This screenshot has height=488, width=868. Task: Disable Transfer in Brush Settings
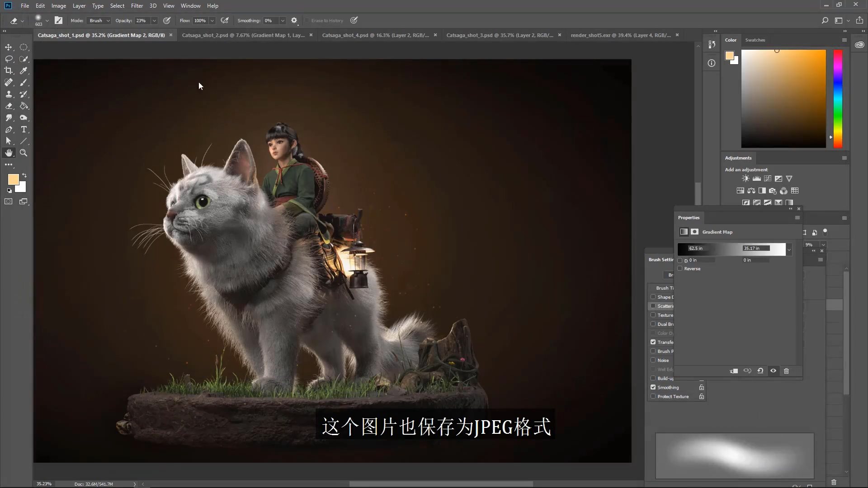coord(653,342)
